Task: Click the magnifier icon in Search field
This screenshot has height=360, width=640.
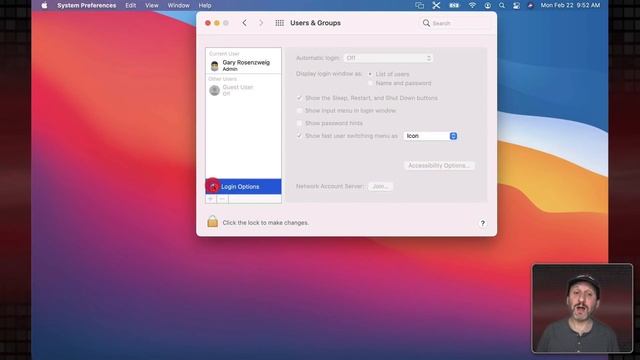Action: [x=426, y=23]
